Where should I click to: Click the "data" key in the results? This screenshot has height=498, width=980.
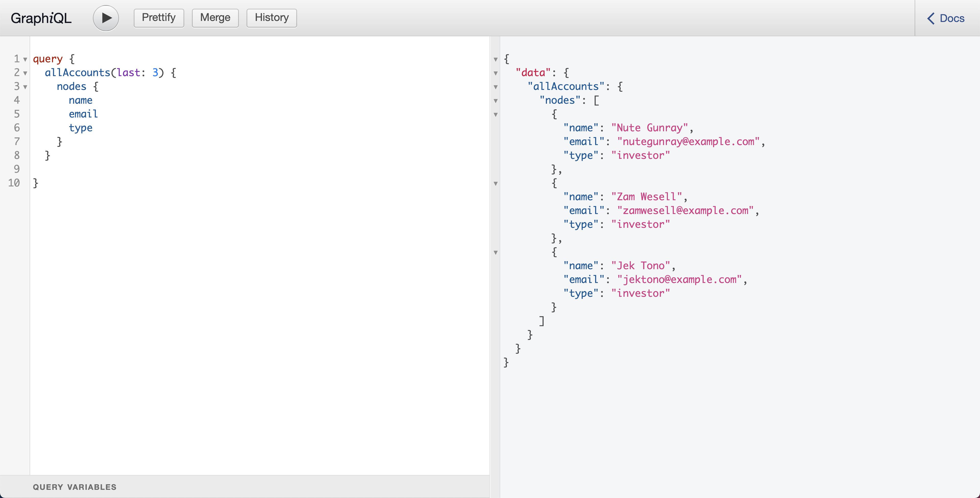(533, 73)
